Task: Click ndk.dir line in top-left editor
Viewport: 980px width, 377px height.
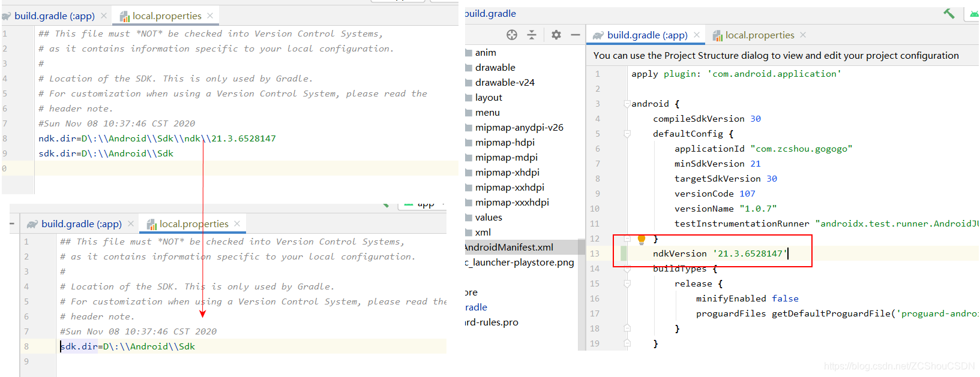Action: tap(157, 138)
